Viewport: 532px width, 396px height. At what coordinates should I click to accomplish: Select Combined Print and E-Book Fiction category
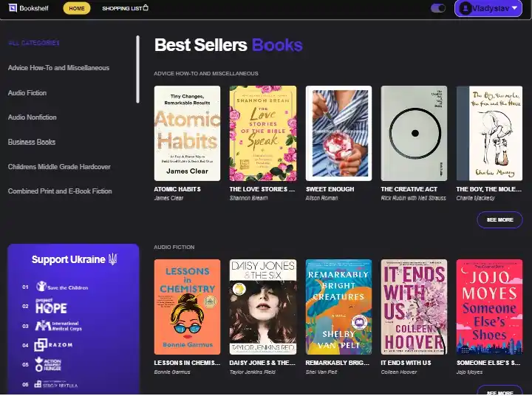coord(60,191)
